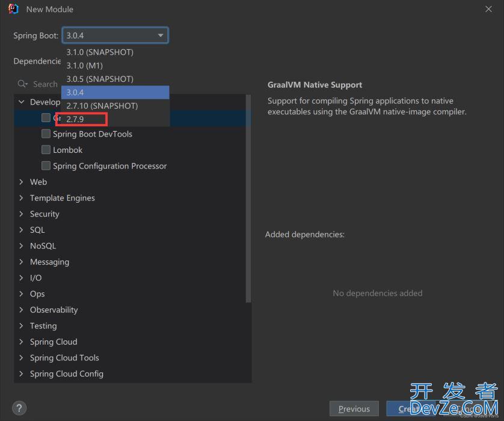Expand the Spring Cloud Tools category
504x421 pixels.
coord(22,358)
